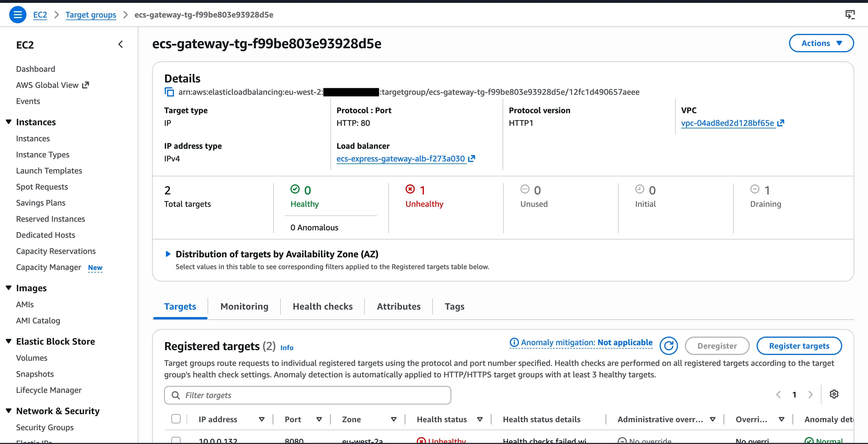Open Dashboard in the sidebar
868x444 pixels.
35,69
